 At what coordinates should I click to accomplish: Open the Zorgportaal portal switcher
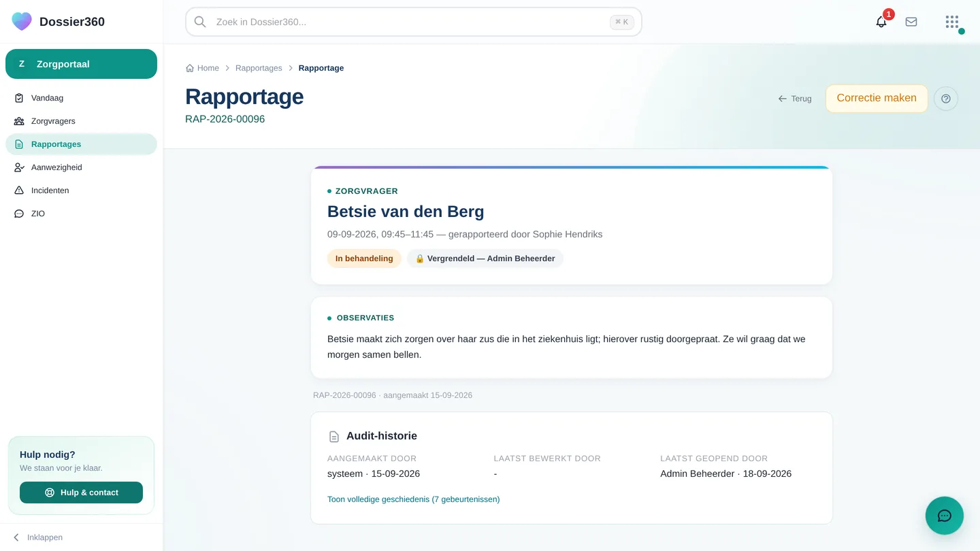pyautogui.click(x=82, y=64)
